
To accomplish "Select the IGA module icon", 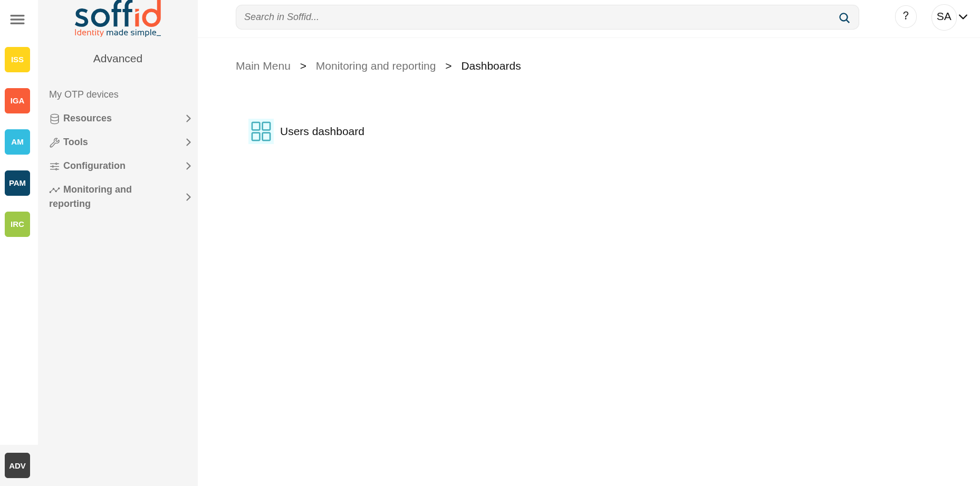I will tap(17, 101).
